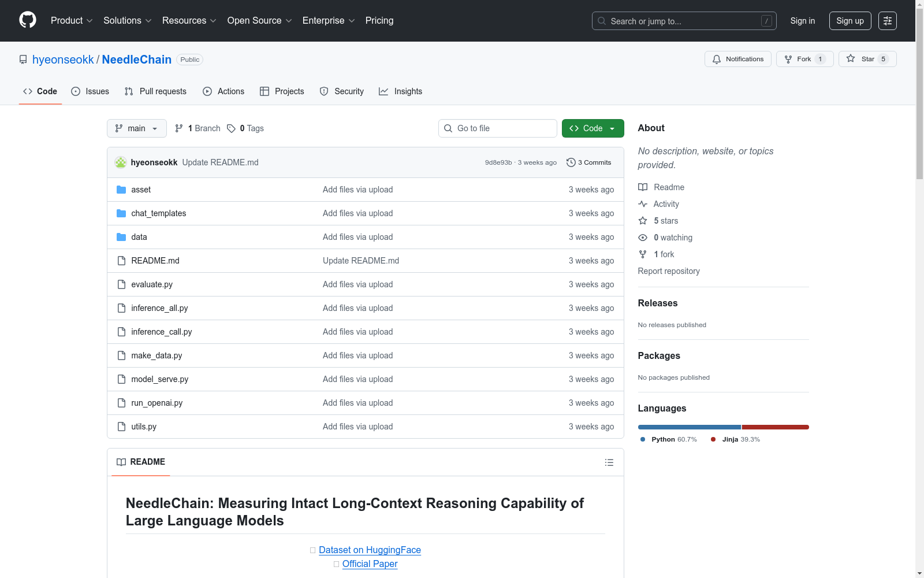The image size is (924, 578).
Task: Click the Report repository link
Action: point(669,271)
